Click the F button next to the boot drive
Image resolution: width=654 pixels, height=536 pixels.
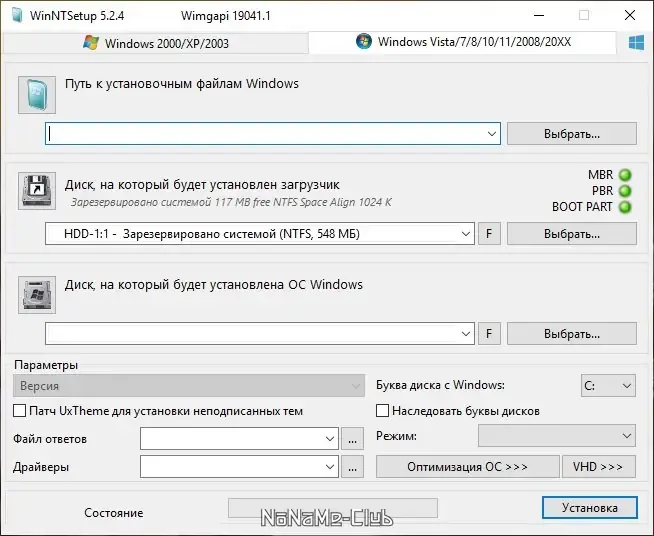click(489, 234)
